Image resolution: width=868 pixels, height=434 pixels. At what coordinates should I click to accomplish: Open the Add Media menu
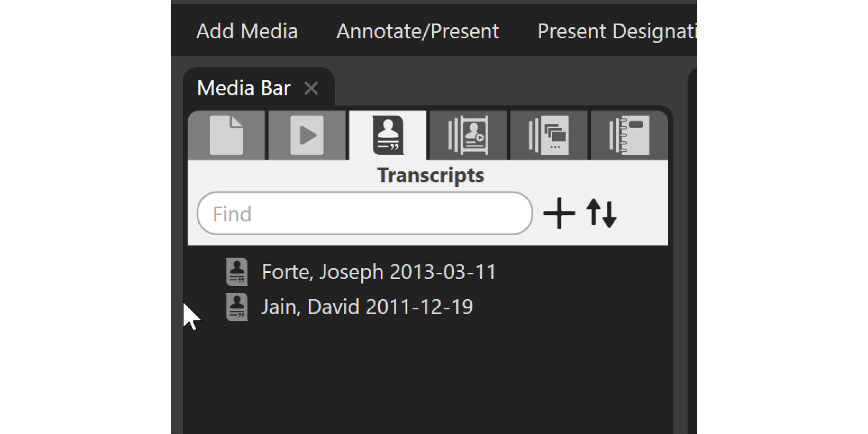click(247, 31)
